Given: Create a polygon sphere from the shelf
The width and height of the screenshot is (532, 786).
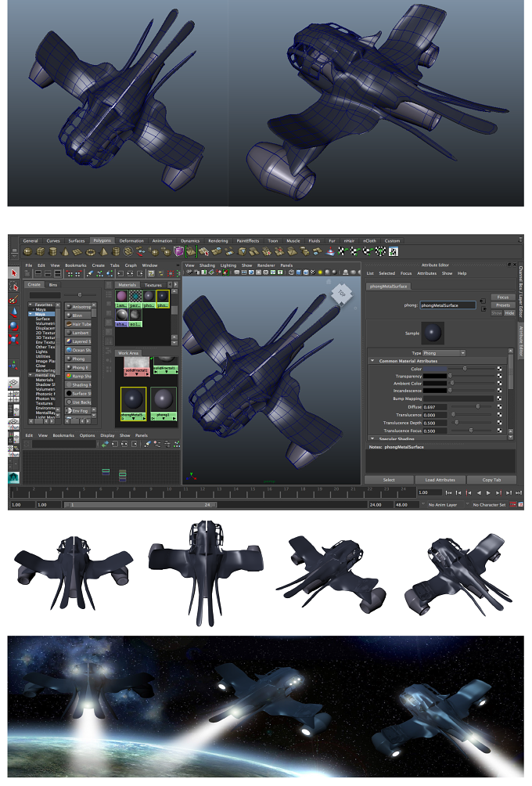Looking at the screenshot, I should [28, 251].
